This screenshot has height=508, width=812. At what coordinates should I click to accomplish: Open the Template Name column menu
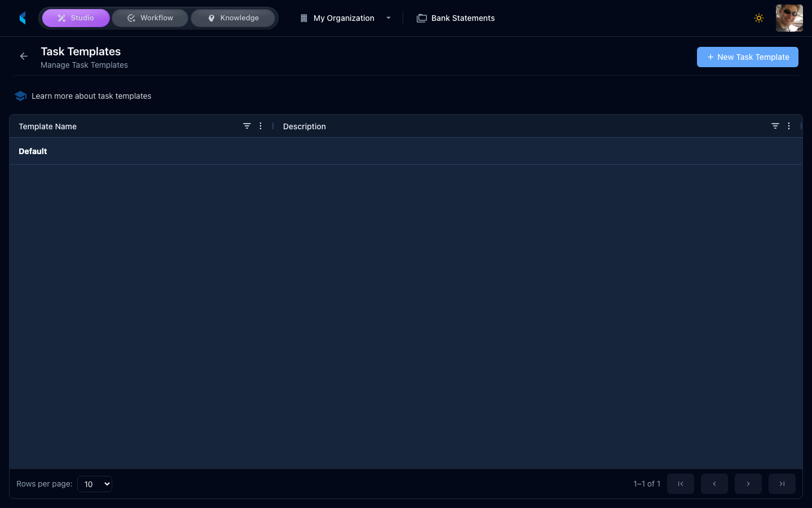(x=261, y=126)
